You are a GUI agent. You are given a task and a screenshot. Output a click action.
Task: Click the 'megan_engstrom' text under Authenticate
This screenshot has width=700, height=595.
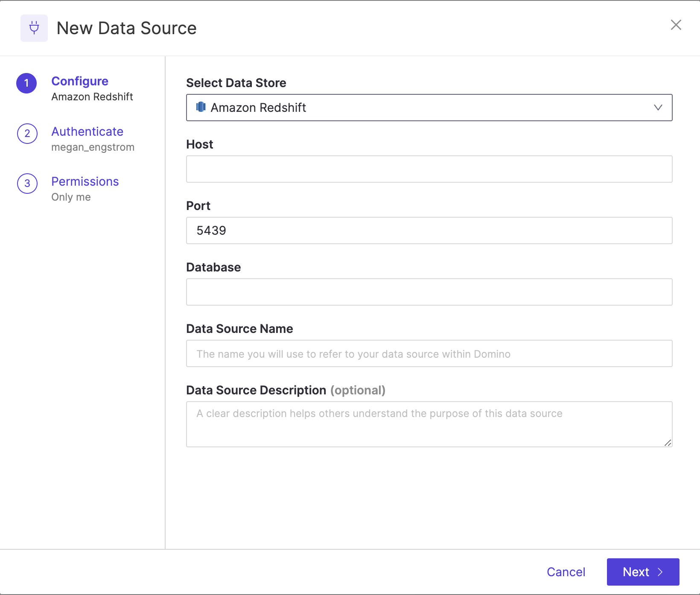(x=93, y=147)
